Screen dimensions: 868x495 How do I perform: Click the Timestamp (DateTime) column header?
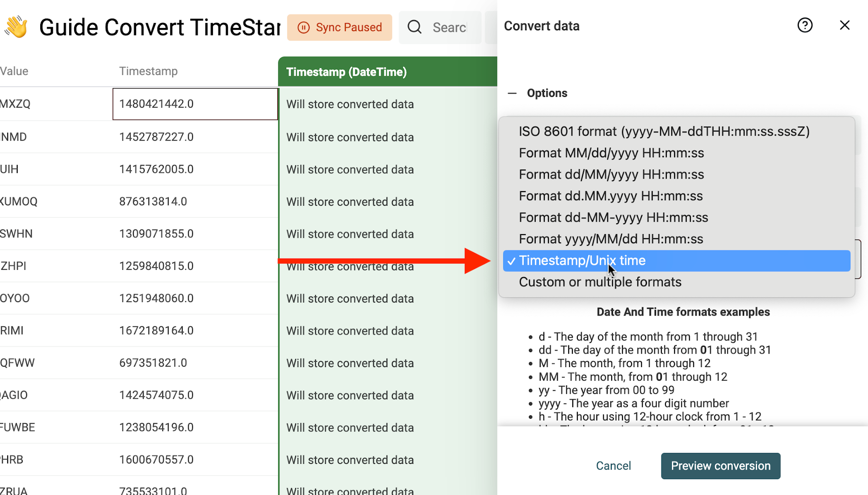346,71
